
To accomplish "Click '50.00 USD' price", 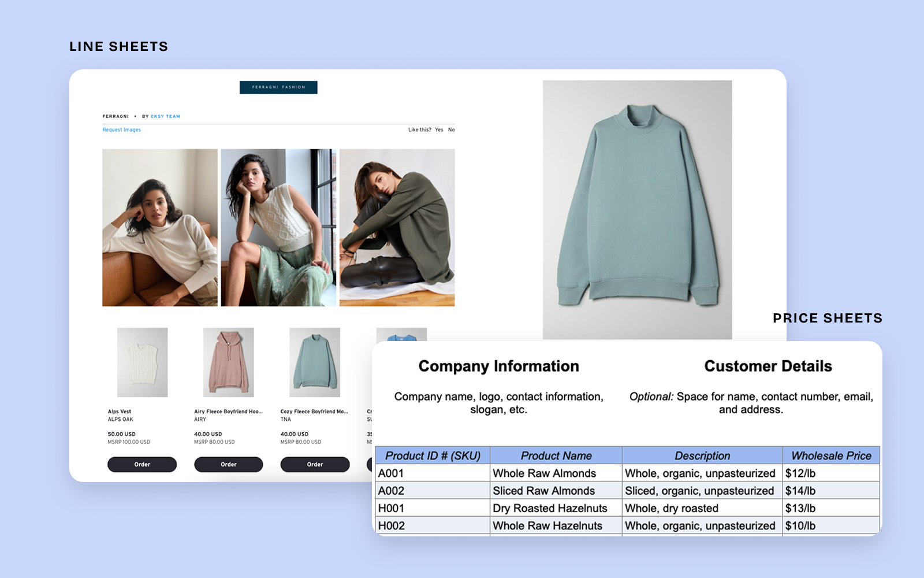I will pos(121,434).
